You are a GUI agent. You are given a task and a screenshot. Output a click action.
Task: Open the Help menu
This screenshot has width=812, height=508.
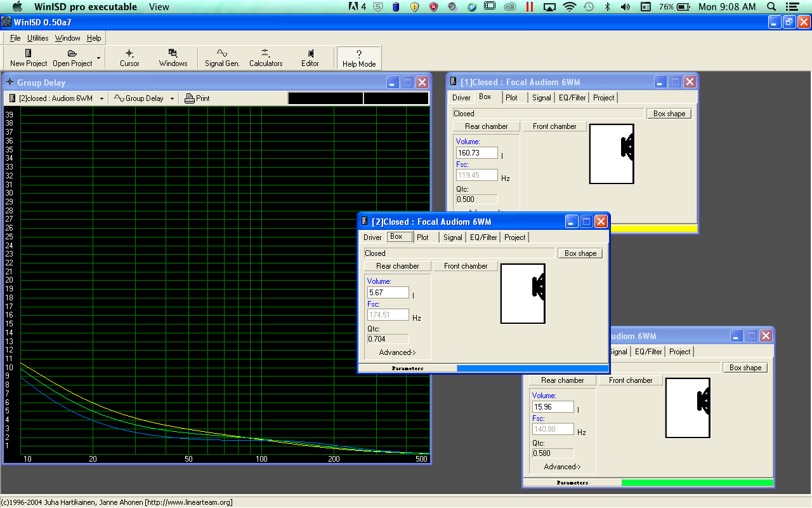click(x=94, y=38)
